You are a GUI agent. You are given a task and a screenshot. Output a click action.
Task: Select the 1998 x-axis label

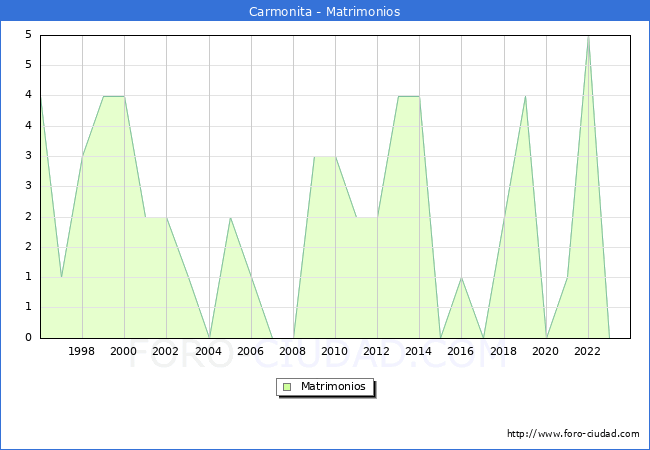[81, 351]
